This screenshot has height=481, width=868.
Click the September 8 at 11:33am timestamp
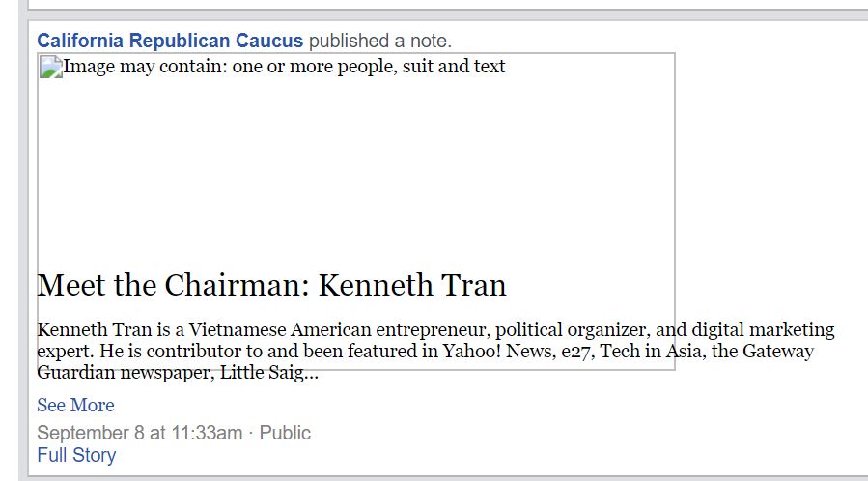tap(139, 433)
